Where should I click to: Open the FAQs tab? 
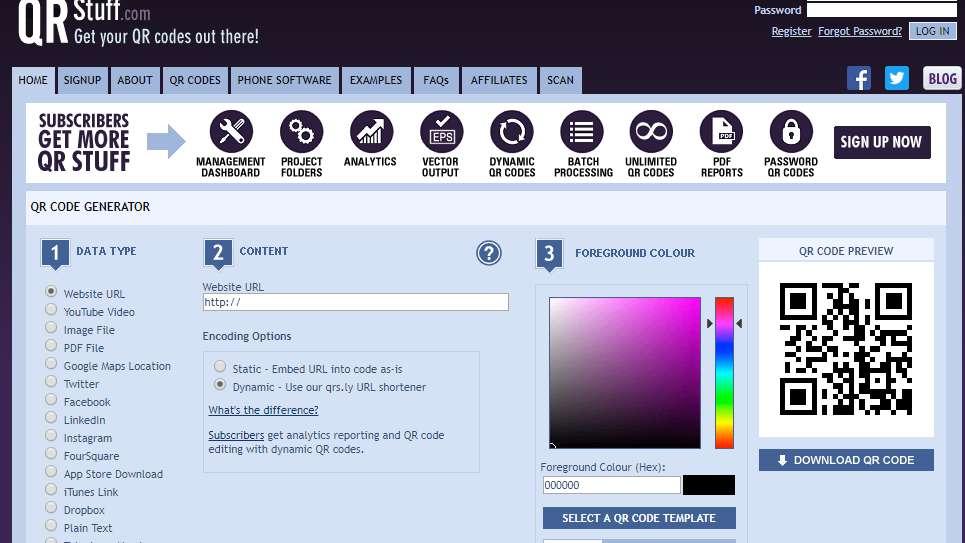[436, 80]
